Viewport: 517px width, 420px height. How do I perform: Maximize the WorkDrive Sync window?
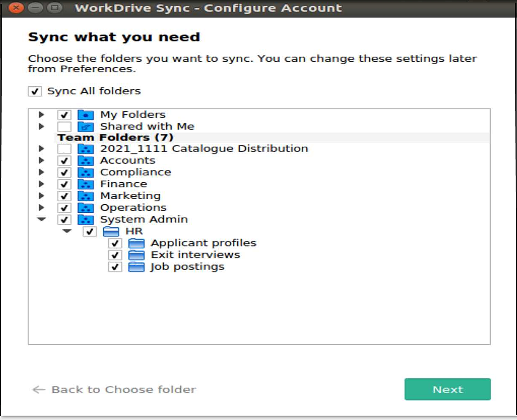[x=55, y=8]
